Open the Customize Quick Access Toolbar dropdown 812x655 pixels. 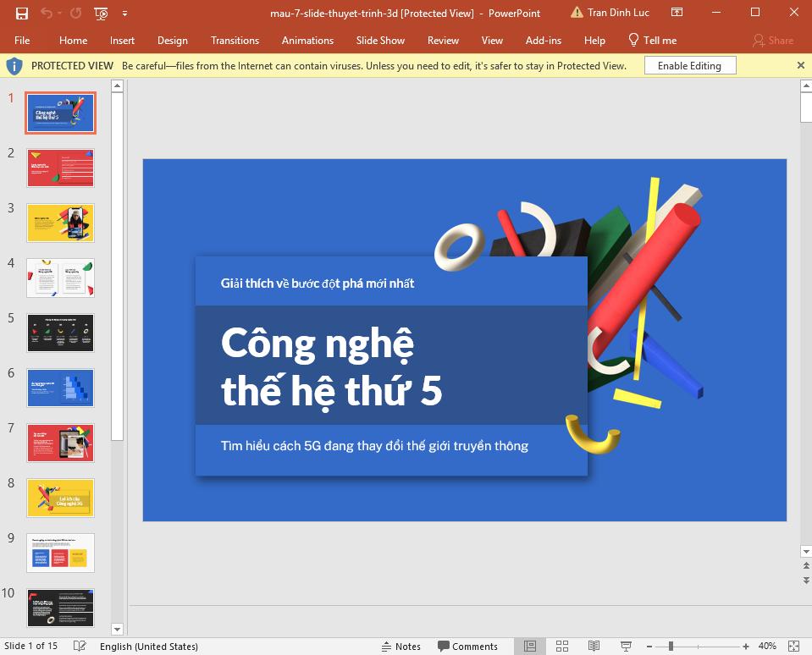coord(124,14)
